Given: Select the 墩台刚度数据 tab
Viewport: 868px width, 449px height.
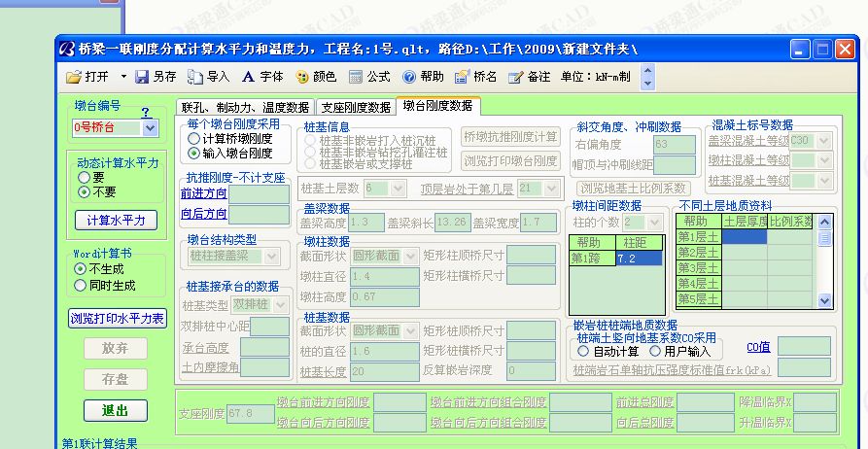Looking at the screenshot, I should [437, 105].
